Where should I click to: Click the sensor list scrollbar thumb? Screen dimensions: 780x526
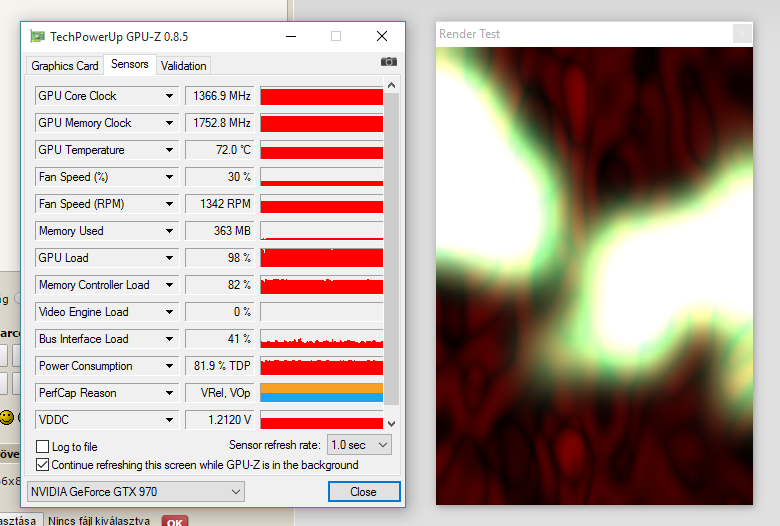(391, 249)
